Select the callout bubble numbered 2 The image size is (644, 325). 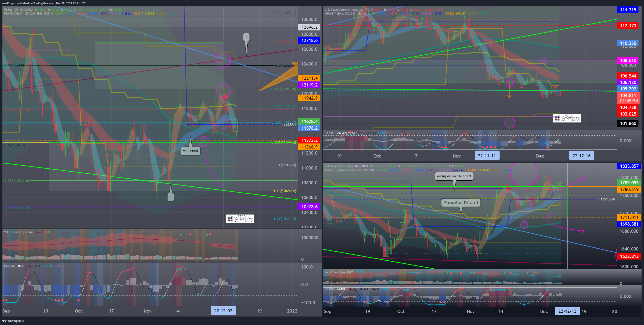coord(246,37)
